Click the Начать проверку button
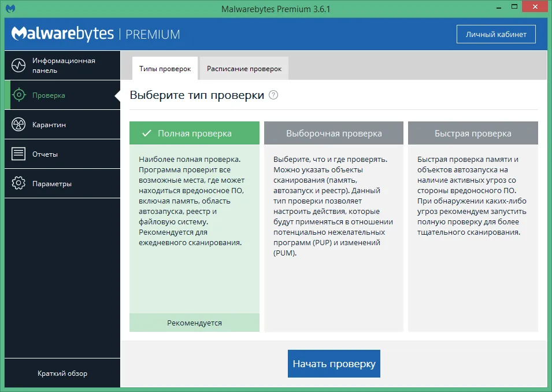The width and height of the screenshot is (552, 392). coord(334,364)
